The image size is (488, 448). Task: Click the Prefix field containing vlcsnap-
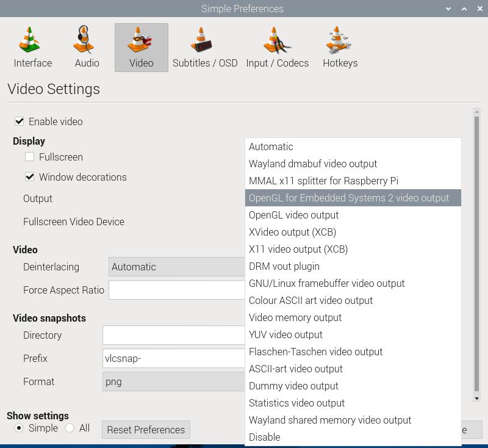tap(174, 358)
